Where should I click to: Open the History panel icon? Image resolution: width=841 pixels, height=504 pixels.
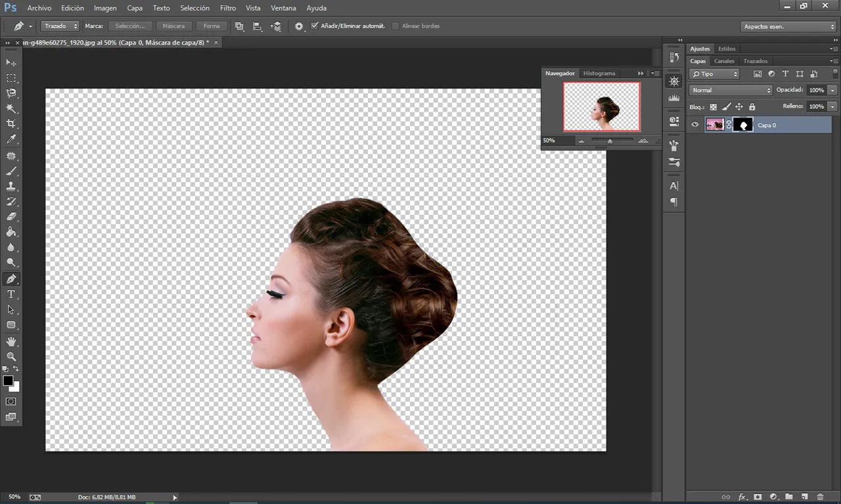[673, 58]
